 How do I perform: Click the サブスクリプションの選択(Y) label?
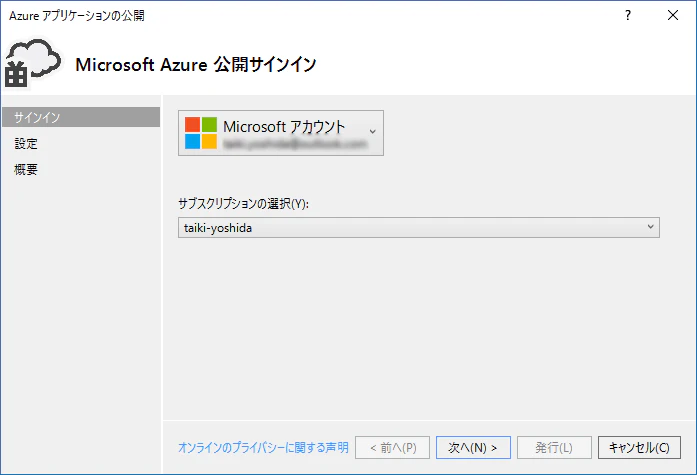[244, 204]
